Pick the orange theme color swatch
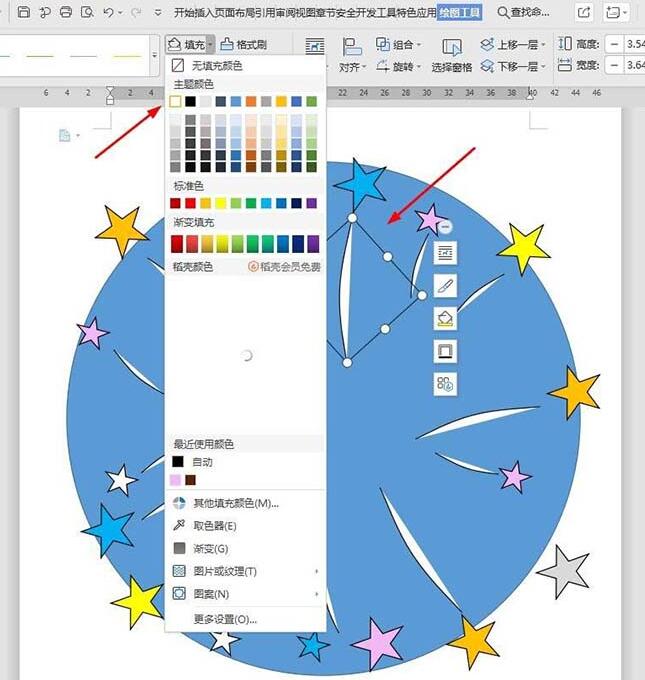This screenshot has width=645, height=680. pos(251,101)
